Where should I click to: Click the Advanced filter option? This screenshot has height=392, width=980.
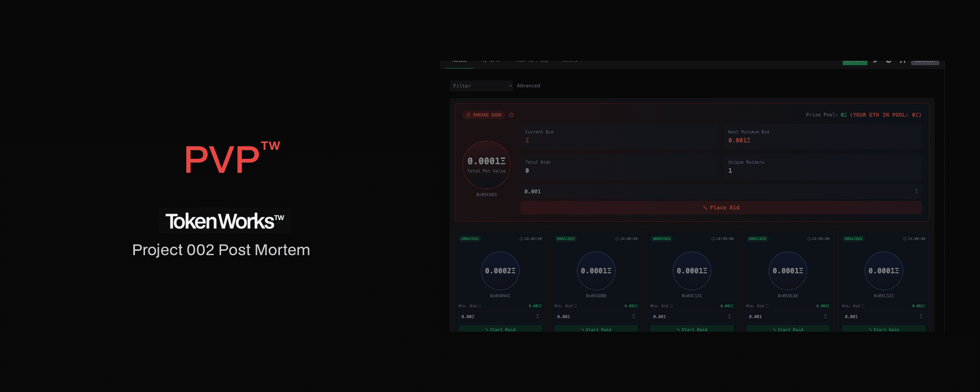click(x=528, y=86)
